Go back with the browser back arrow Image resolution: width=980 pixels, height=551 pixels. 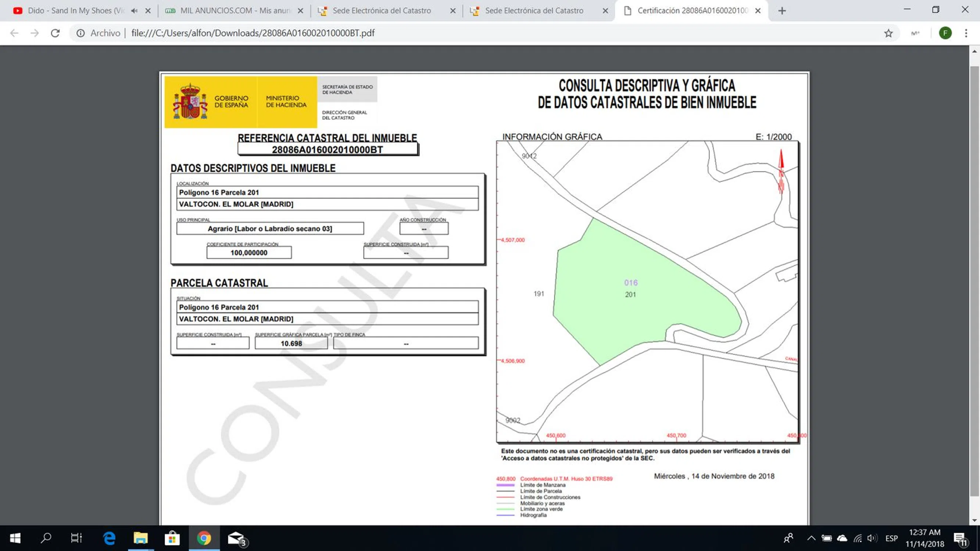(14, 33)
